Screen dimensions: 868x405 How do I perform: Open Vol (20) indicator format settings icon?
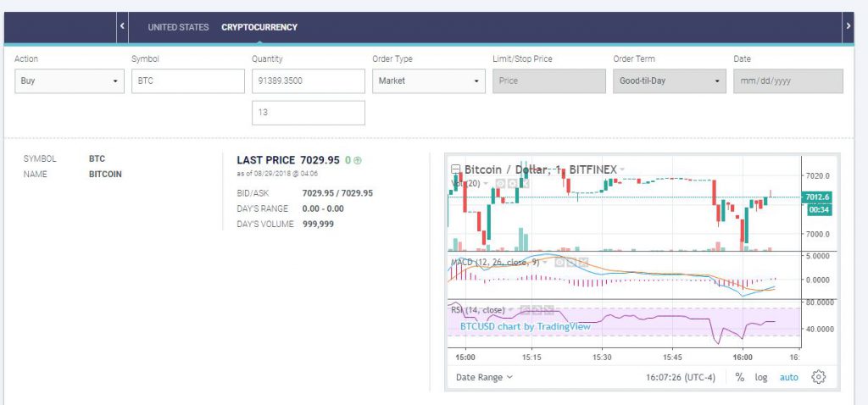click(513, 184)
